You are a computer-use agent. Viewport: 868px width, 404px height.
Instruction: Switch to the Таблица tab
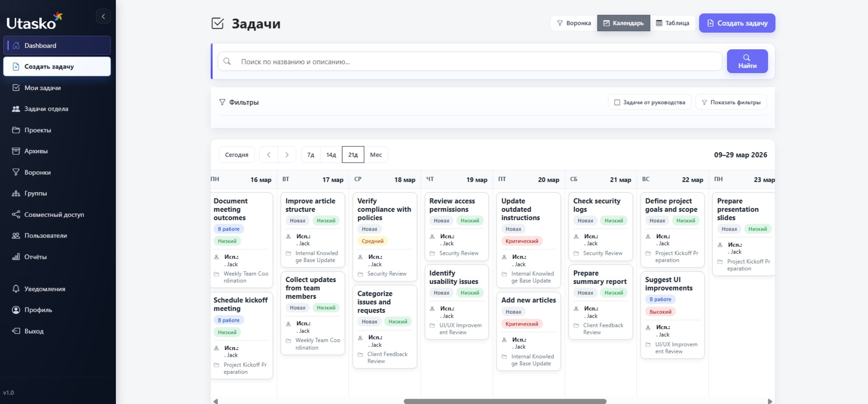coord(673,23)
